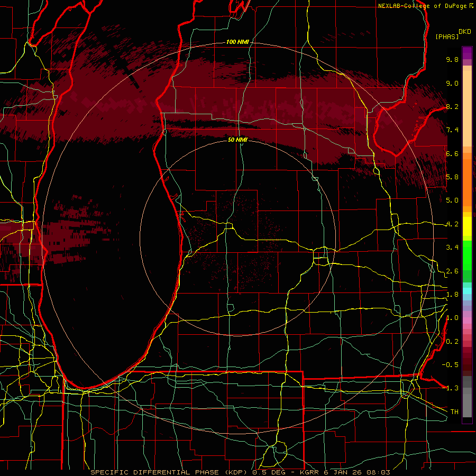The height and width of the screenshot is (476, 476).
Task: Click the 2.6 scale value
Action: (452, 271)
